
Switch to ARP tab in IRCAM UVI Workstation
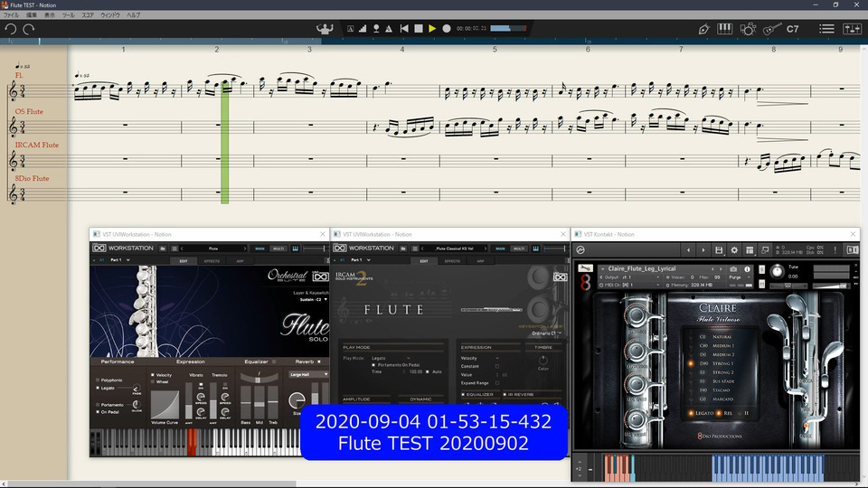click(480, 260)
